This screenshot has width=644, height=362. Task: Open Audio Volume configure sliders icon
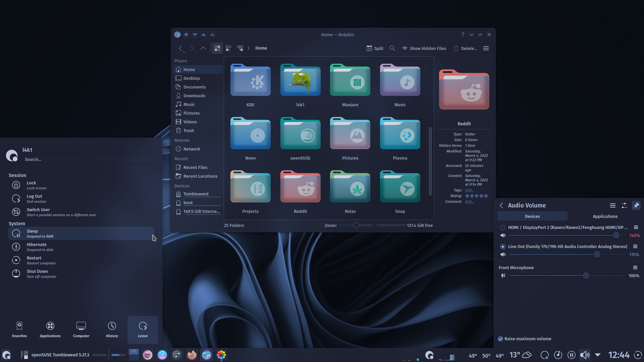tap(624, 205)
